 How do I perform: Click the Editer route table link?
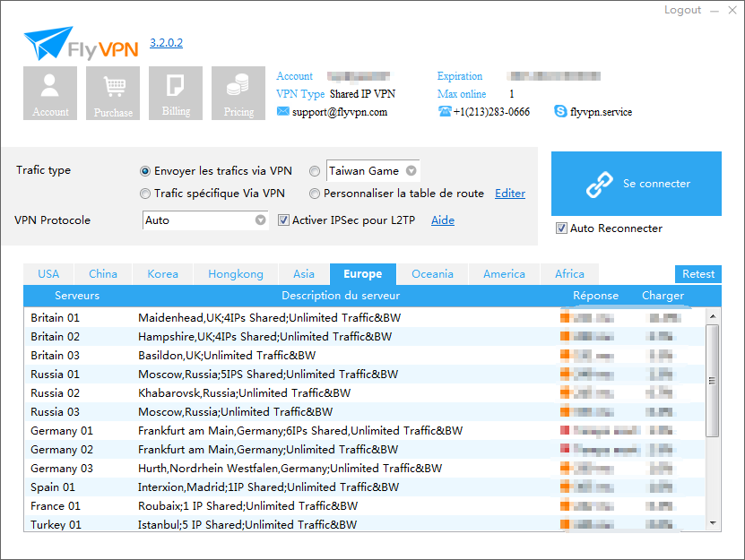pyautogui.click(x=510, y=194)
